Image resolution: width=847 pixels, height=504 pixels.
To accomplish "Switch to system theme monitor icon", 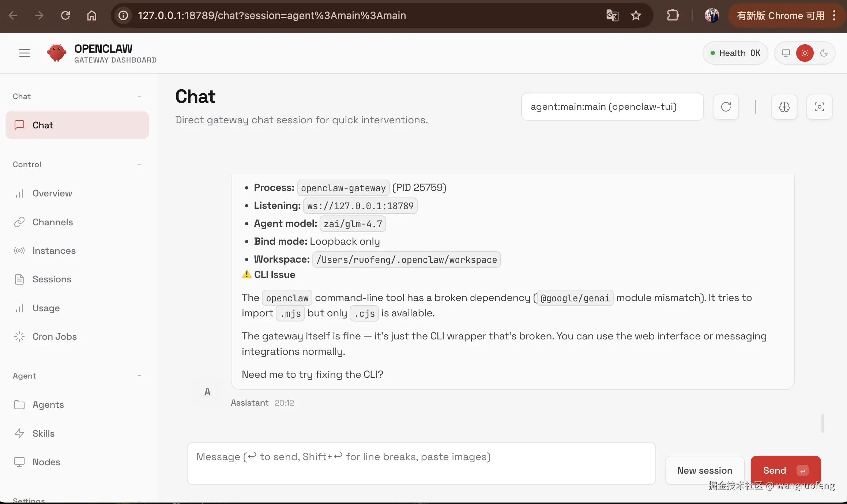I will tap(786, 53).
